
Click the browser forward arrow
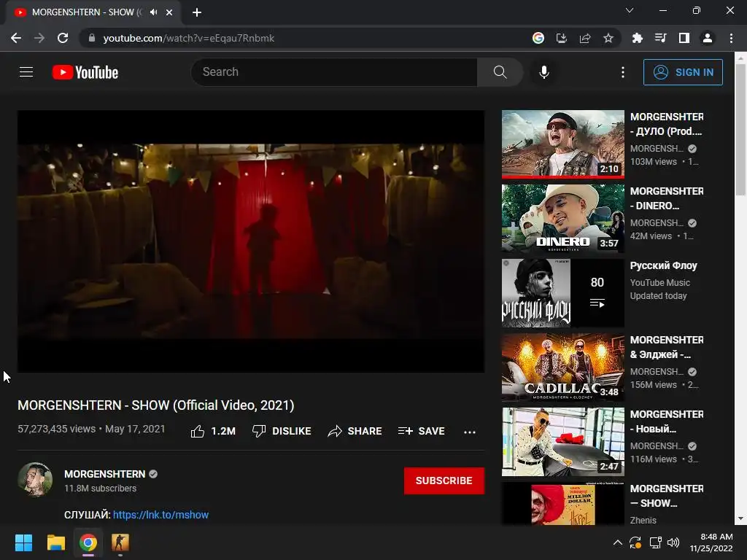39,38
